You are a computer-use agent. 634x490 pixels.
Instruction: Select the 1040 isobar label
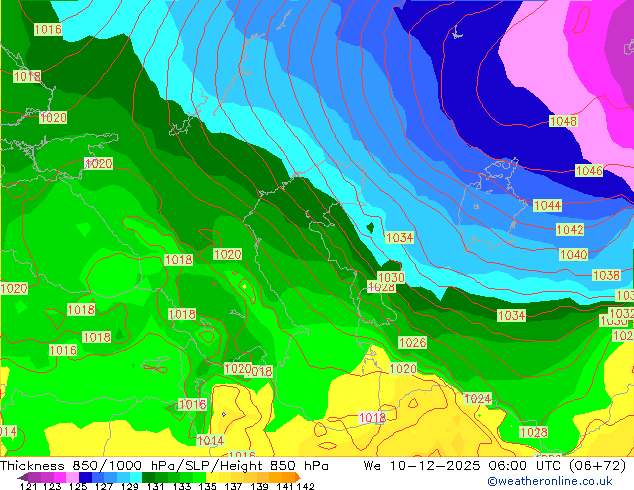(573, 255)
